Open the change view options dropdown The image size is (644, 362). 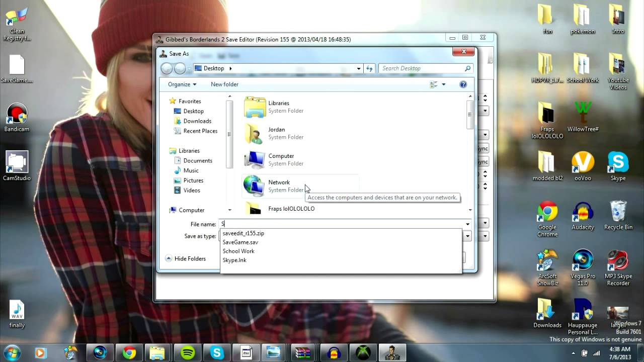443,84
